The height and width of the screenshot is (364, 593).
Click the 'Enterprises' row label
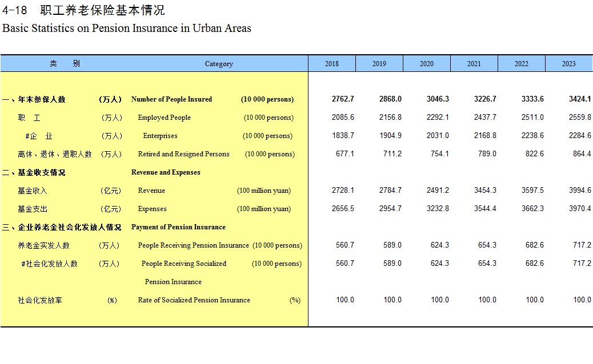160,136
